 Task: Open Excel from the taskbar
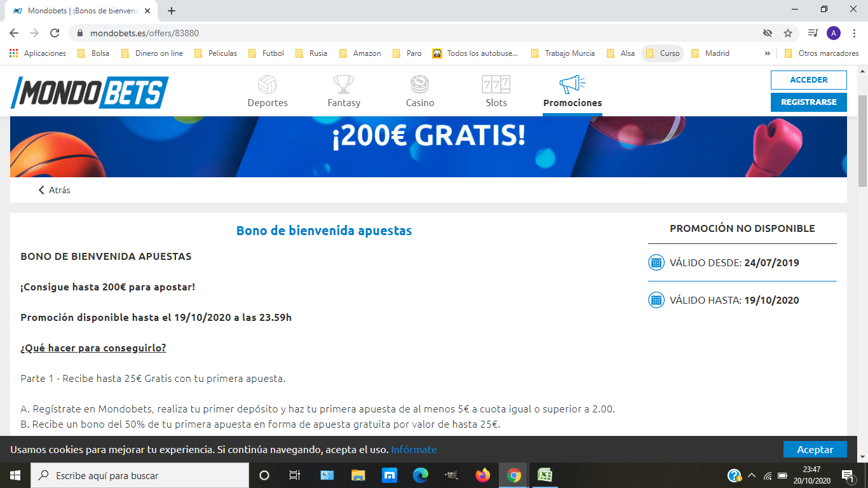[545, 475]
